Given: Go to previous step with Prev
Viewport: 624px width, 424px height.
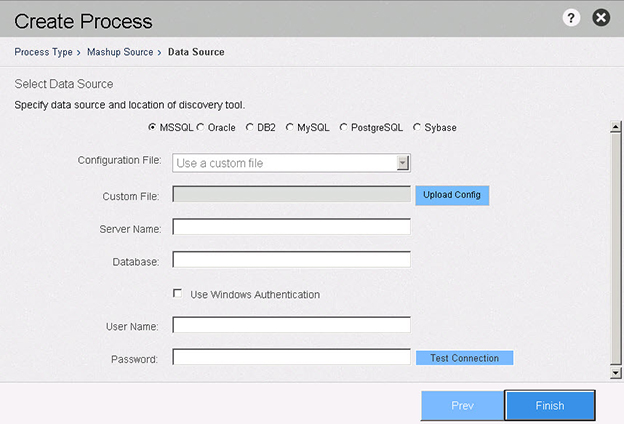Looking at the screenshot, I should tap(462, 405).
